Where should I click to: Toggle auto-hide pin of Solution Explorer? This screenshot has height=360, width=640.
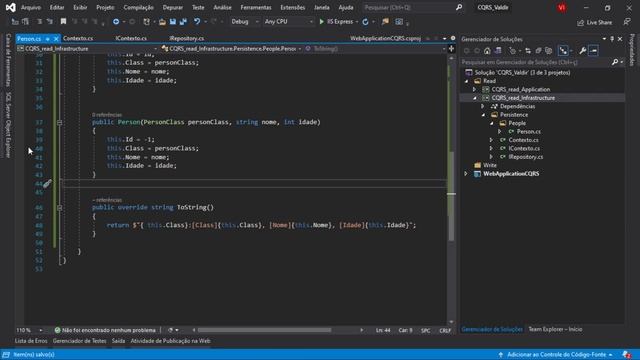click(x=612, y=39)
